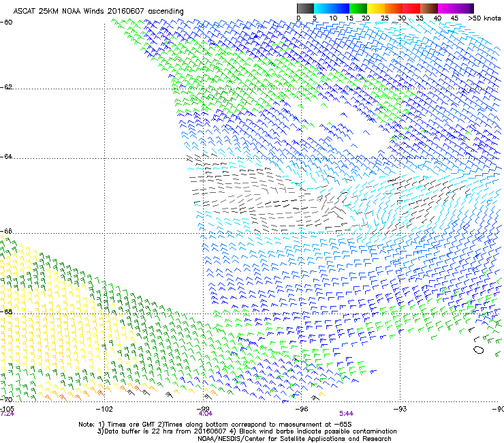Click the latitude label -64
Image resolution: width=504 pixels, height=443 pixels.
[x=6, y=157]
